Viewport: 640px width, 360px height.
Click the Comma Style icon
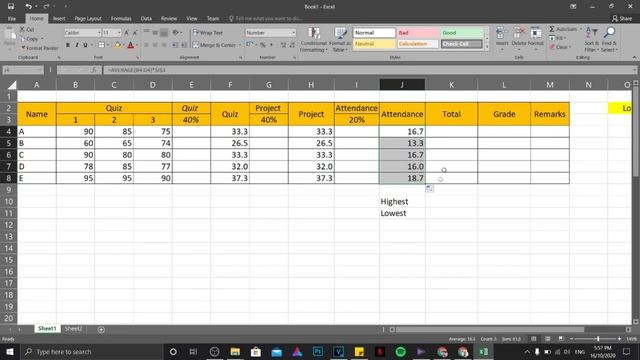pos(271,45)
